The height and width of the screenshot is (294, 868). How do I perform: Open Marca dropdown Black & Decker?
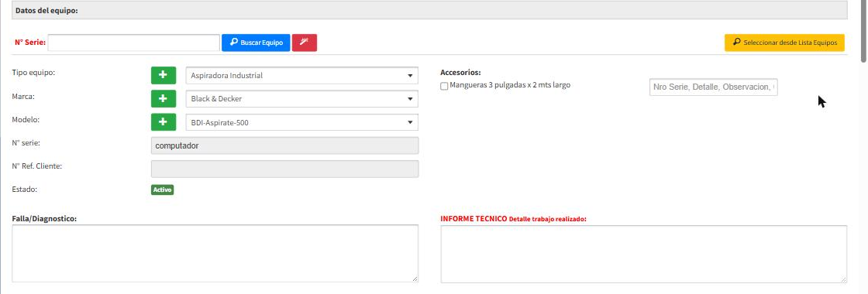(301, 99)
